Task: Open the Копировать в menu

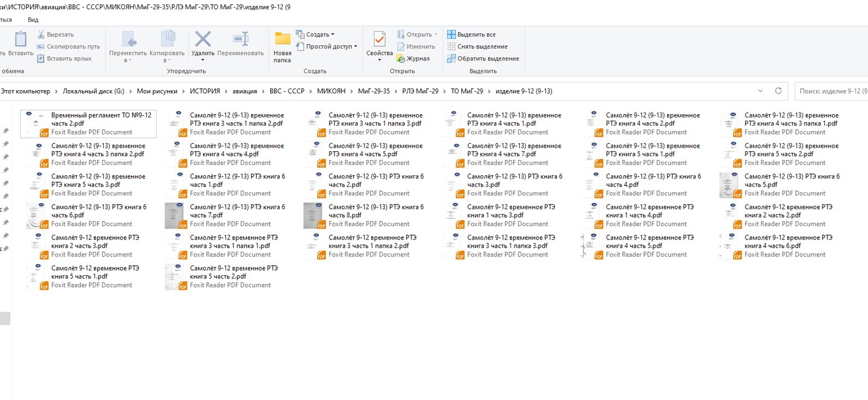Action: tap(167, 46)
